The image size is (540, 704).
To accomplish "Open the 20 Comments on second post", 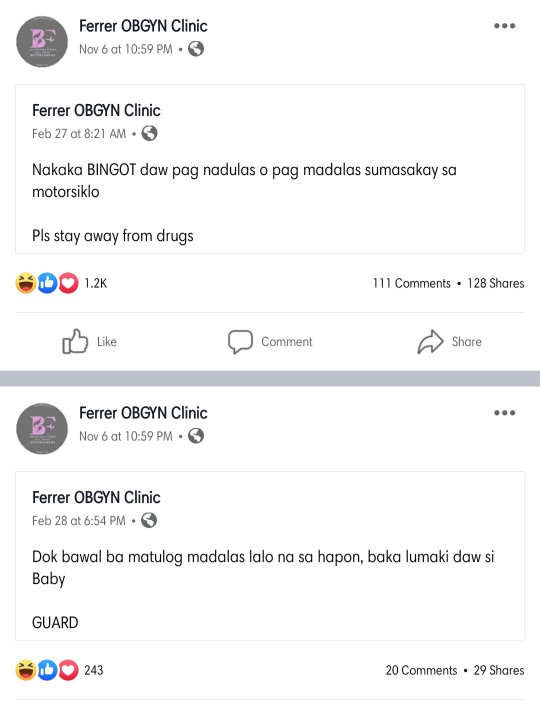I will click(x=421, y=670).
